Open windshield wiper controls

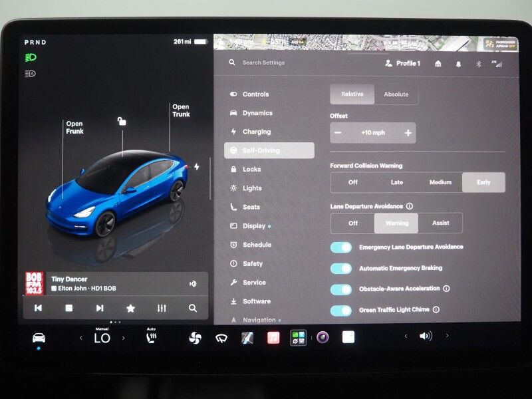[221, 338]
